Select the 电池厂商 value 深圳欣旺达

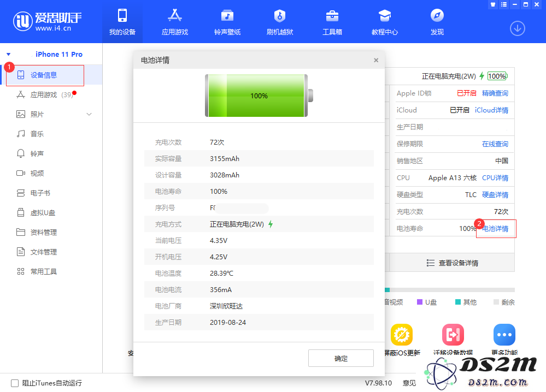(226, 306)
